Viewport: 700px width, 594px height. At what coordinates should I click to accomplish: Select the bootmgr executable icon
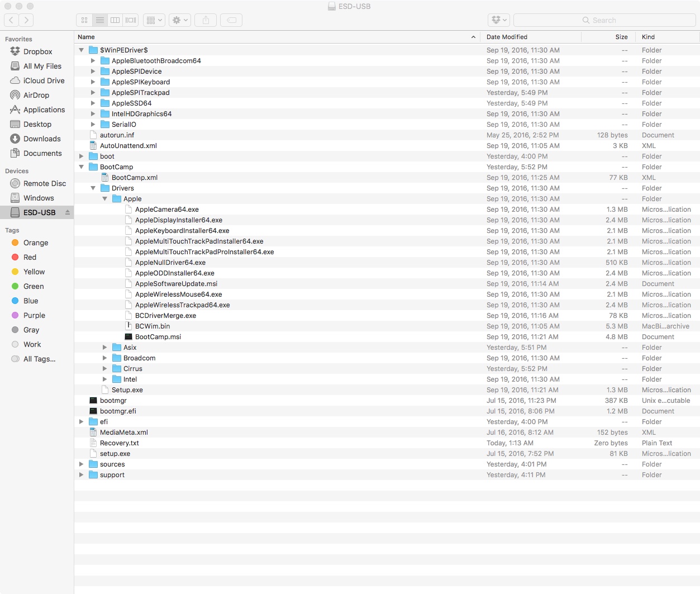pos(93,400)
